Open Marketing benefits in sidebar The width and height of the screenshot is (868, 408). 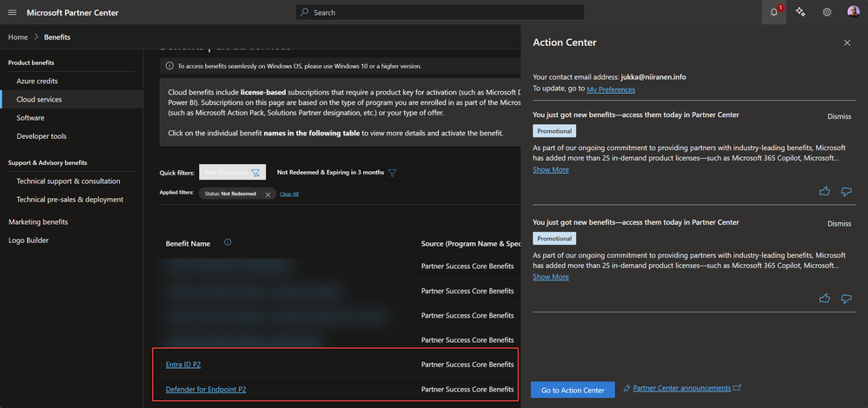click(x=38, y=221)
